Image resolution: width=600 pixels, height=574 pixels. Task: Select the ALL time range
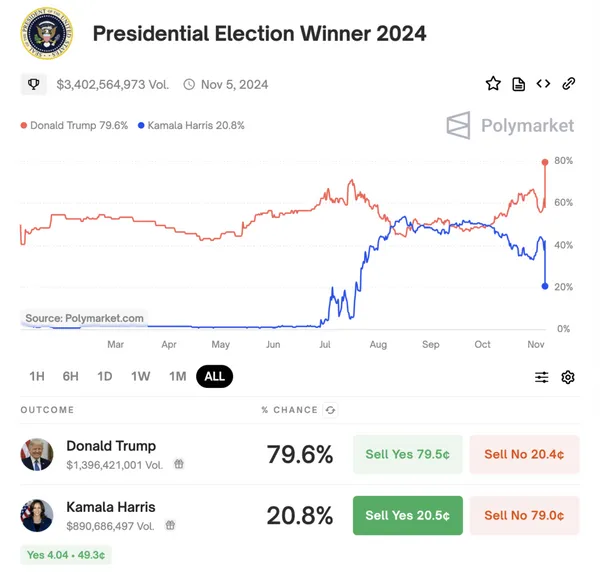coord(214,377)
